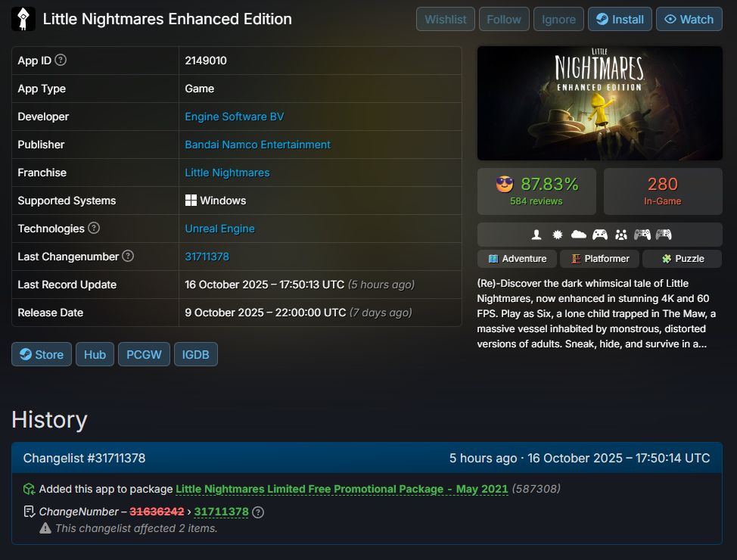Install the game via Steam
The width and height of the screenshot is (737, 560).
click(x=620, y=19)
